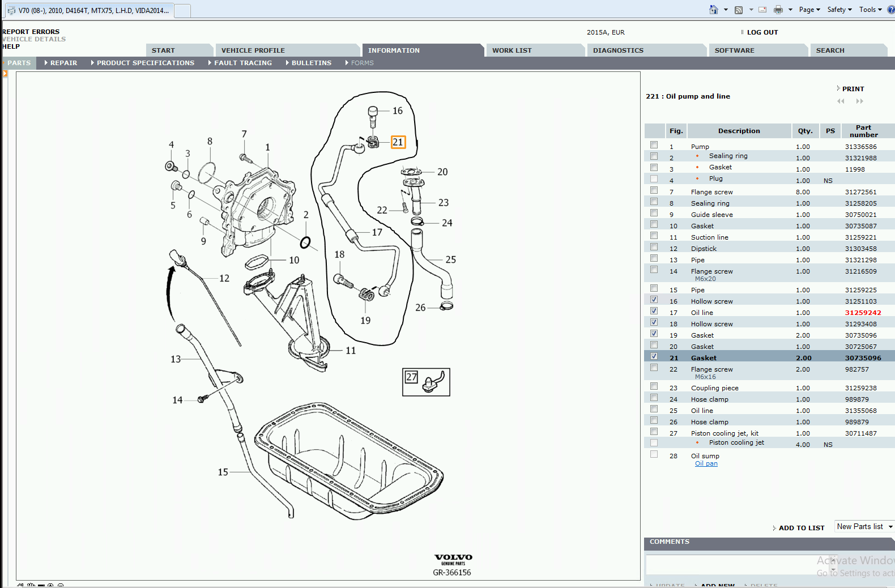
Task: Open the Page dropdown menu
Action: pyautogui.click(x=809, y=10)
